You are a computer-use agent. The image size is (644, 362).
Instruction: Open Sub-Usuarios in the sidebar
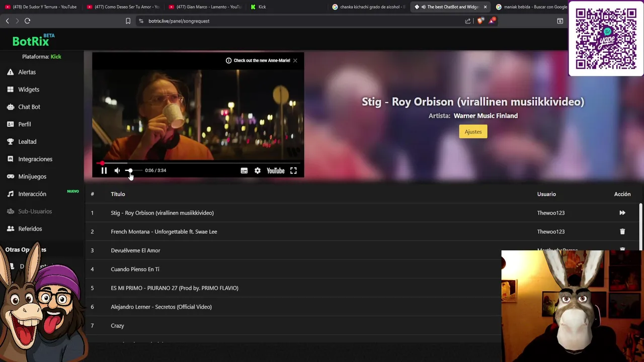point(35,211)
